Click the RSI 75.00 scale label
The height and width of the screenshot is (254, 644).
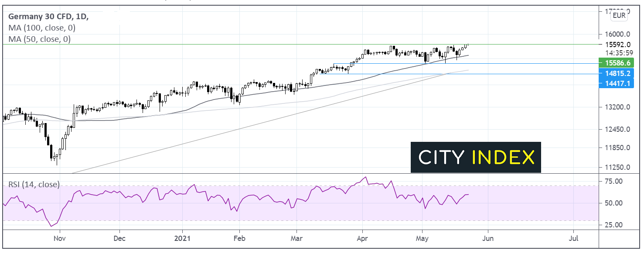click(616, 181)
